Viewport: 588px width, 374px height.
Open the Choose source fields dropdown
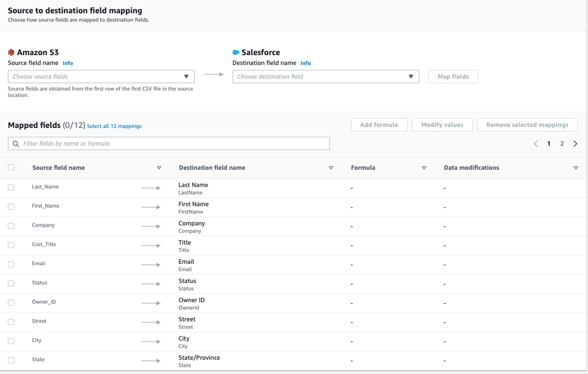pos(101,76)
